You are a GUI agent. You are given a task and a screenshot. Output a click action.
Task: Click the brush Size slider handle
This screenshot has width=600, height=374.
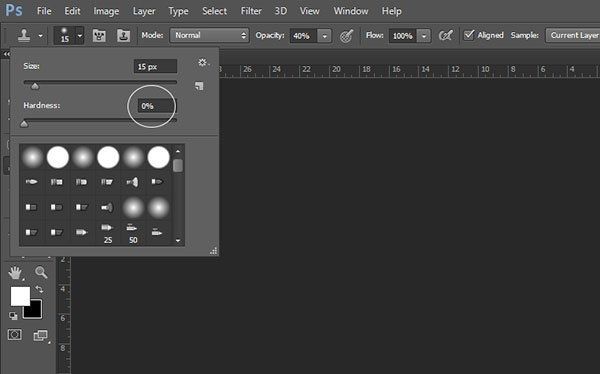[35, 86]
